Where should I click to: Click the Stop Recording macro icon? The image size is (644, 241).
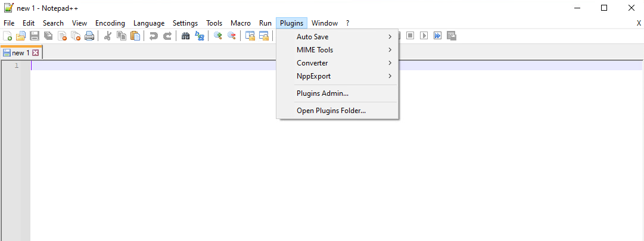click(410, 36)
